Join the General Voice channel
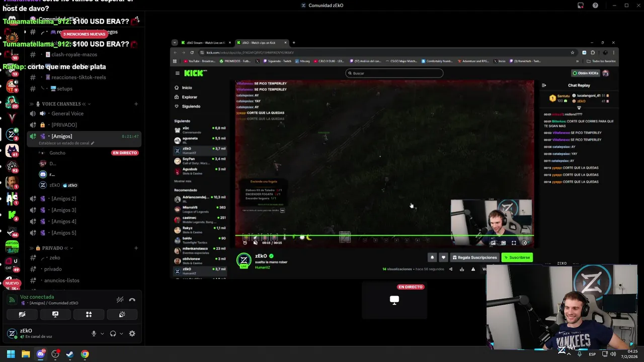 pyautogui.click(x=67, y=114)
